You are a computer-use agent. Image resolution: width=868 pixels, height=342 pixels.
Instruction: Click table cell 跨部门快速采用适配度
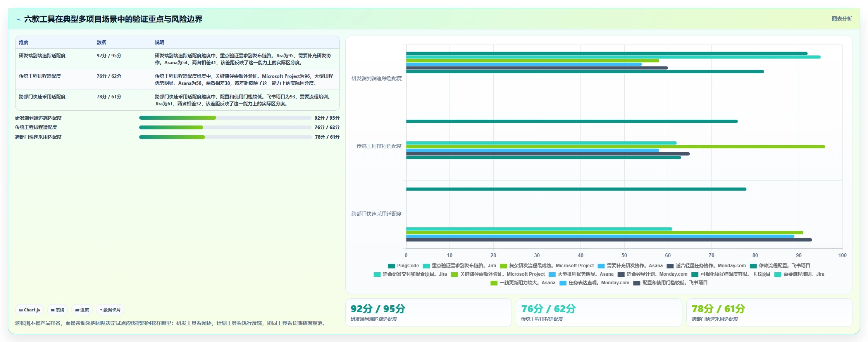point(42,97)
